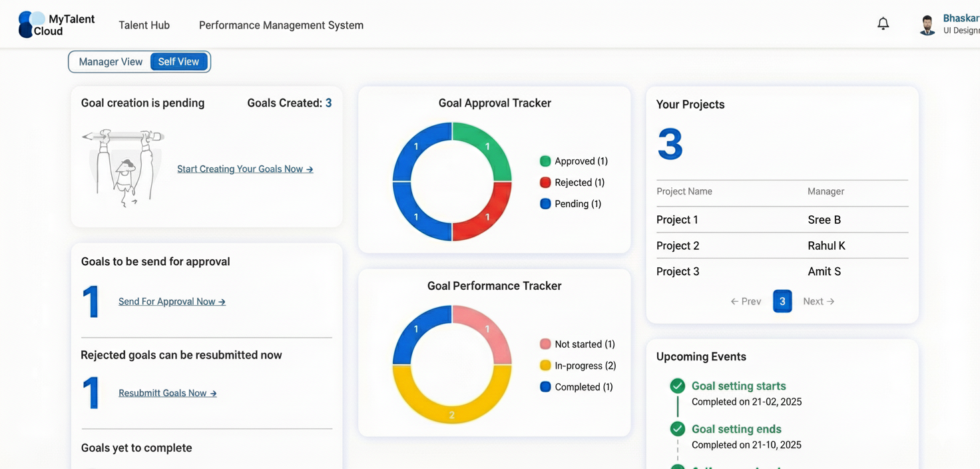Select the Project 2 row
This screenshot has height=469, width=980.
(782, 246)
